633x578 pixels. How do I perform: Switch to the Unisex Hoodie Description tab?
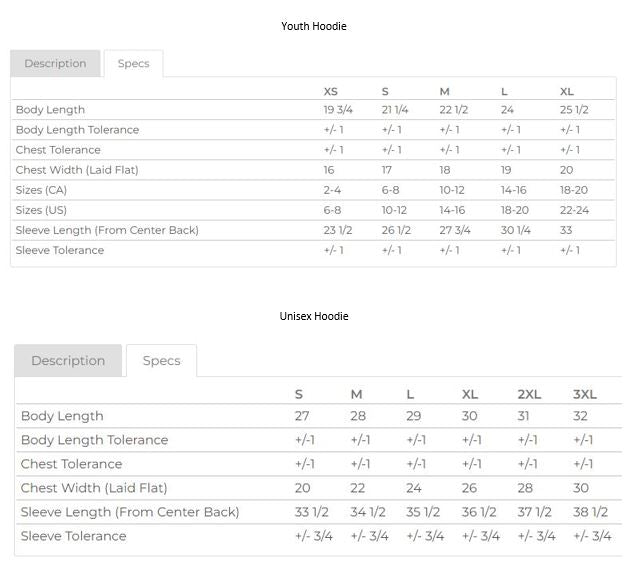[68, 361]
